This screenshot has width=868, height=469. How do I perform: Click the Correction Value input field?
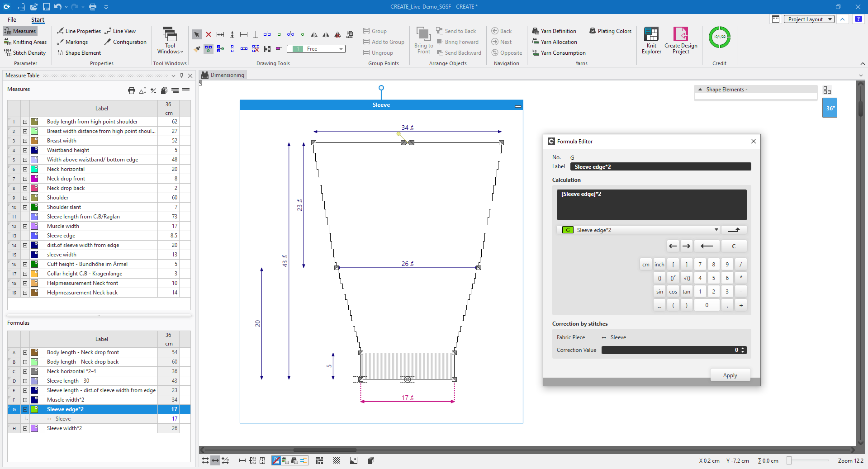click(669, 350)
